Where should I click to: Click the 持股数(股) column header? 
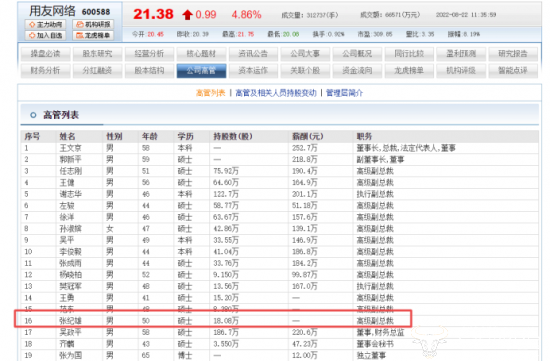pos(233,136)
